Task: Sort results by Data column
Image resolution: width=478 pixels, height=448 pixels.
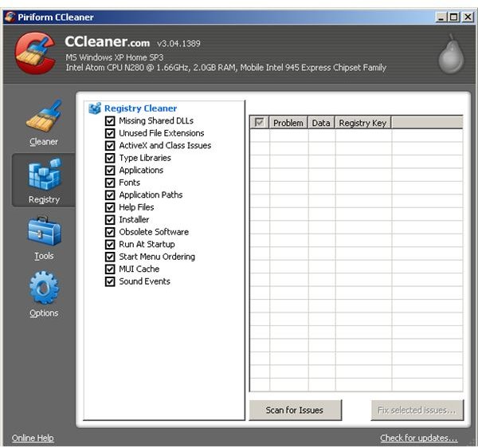Action: pos(321,123)
